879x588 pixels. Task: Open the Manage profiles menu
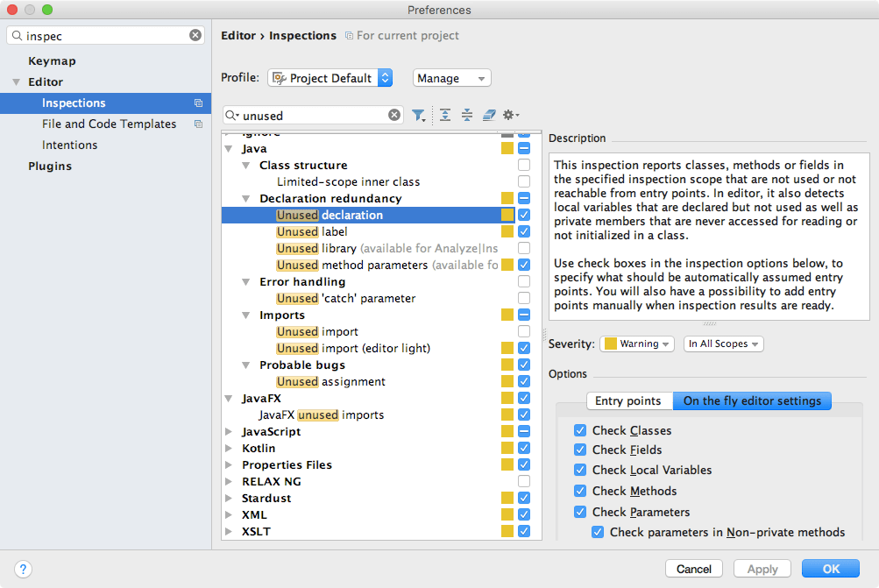pyautogui.click(x=451, y=78)
